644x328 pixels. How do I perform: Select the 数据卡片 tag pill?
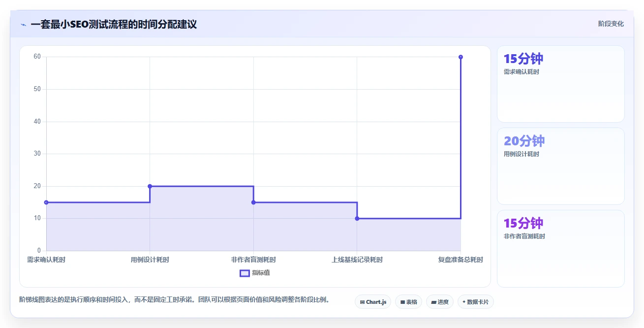[475, 302]
